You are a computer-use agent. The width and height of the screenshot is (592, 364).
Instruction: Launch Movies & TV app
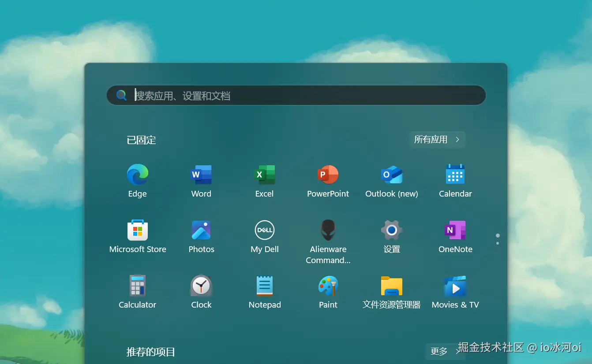[455, 286]
